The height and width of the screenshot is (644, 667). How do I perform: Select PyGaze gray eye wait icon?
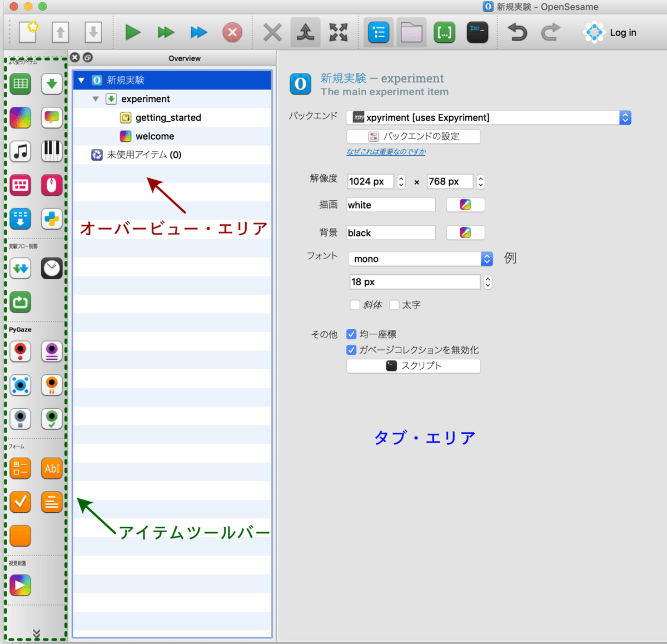(21, 419)
